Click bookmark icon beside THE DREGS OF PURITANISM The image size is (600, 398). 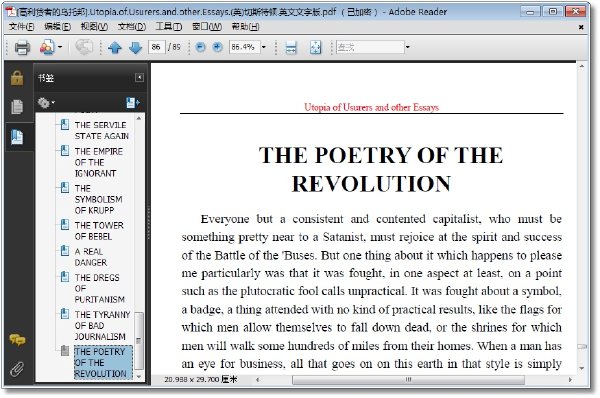[x=65, y=277]
